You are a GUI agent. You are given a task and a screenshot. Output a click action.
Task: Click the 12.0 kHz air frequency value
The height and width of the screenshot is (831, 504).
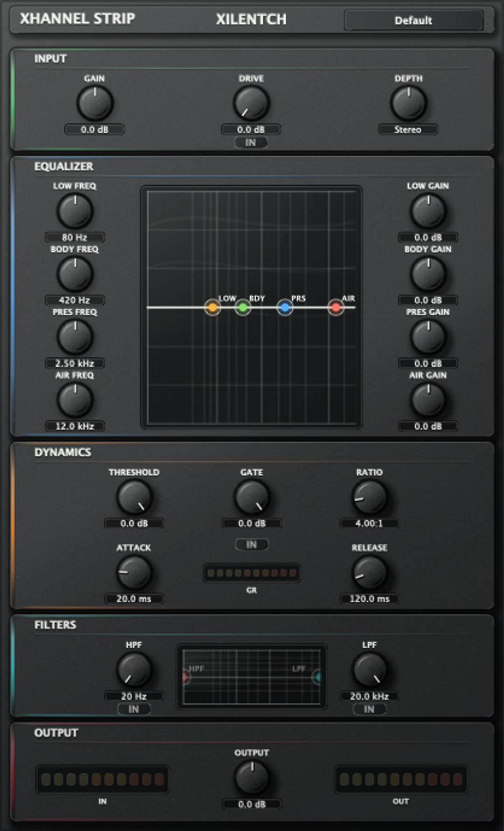pyautogui.click(x=75, y=426)
